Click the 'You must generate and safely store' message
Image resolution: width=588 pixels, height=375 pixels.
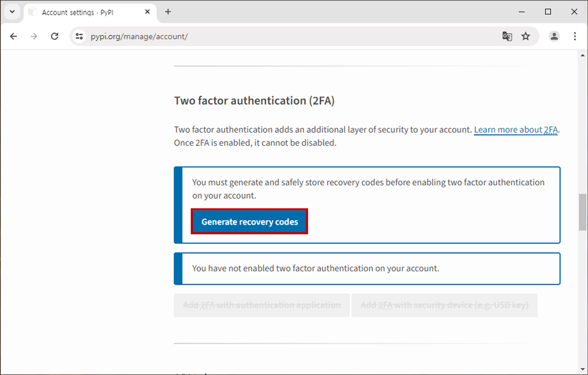coord(368,189)
